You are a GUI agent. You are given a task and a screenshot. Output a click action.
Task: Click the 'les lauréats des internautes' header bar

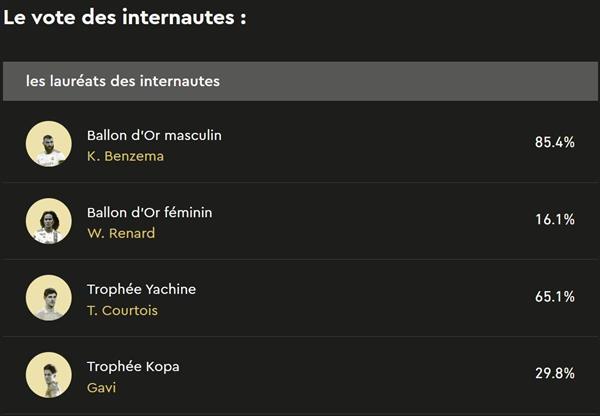[300, 81]
